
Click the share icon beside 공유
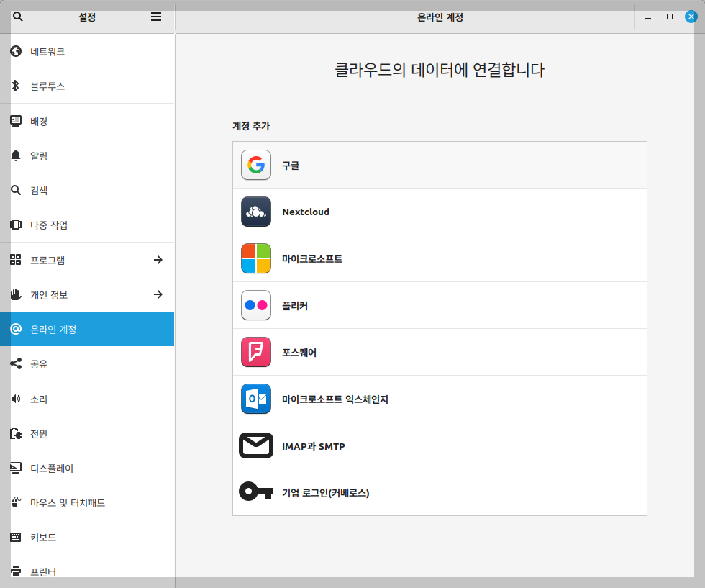[x=16, y=363]
